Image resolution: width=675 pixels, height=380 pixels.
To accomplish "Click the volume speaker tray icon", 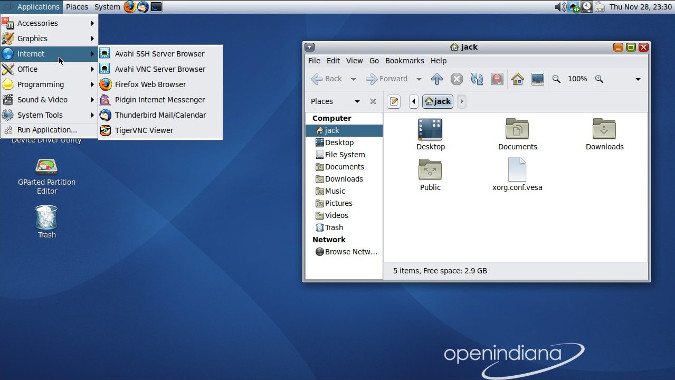I will pyautogui.click(x=560, y=7).
